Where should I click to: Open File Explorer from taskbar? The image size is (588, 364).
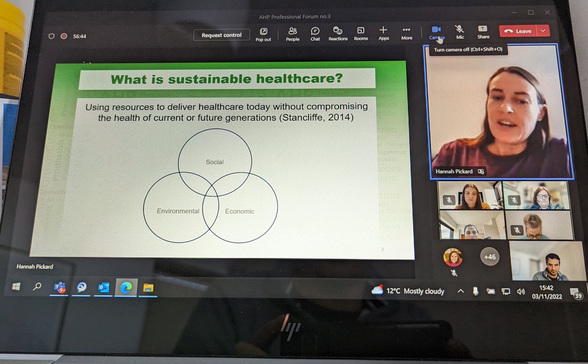(x=148, y=289)
